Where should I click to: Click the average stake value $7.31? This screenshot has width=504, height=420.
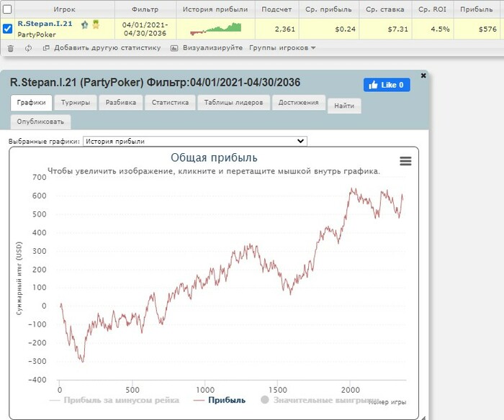(x=398, y=29)
